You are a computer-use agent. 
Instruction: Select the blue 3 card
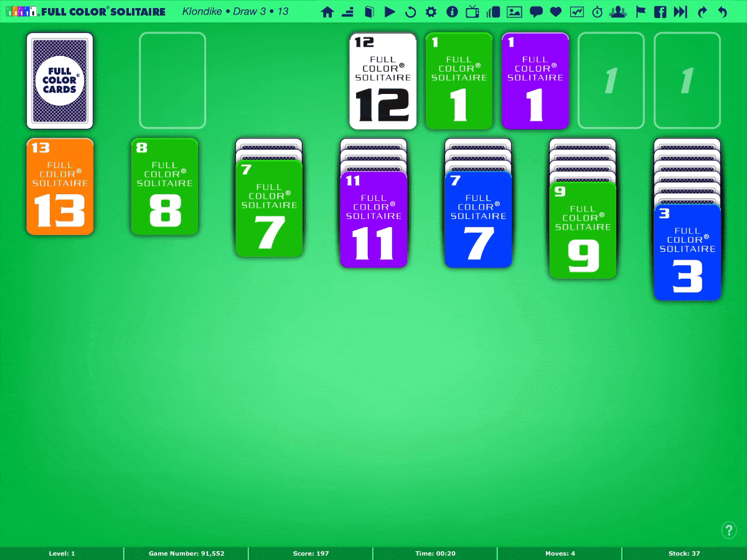pos(687,252)
